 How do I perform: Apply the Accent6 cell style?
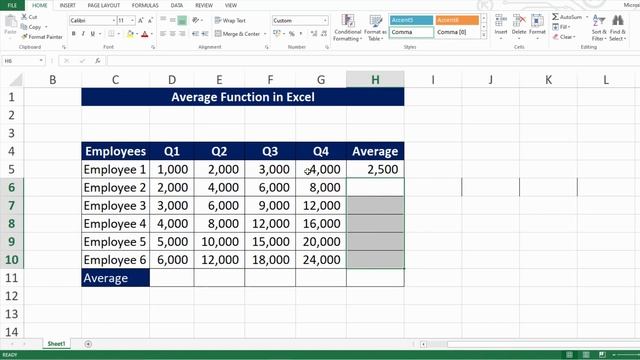[457, 20]
